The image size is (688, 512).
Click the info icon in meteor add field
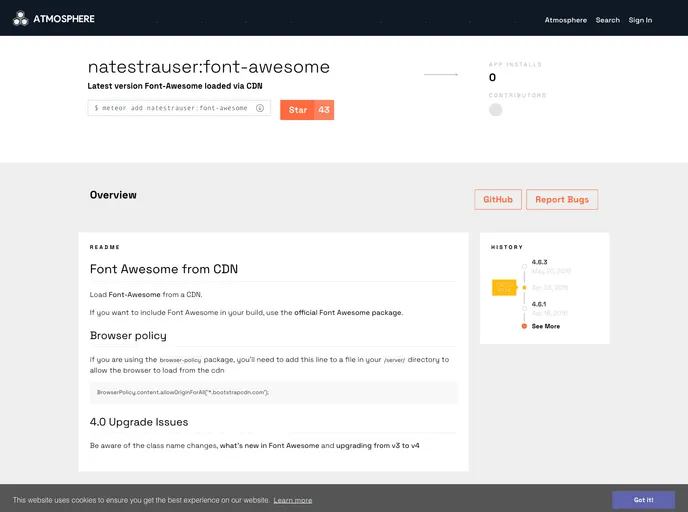pyautogui.click(x=260, y=108)
